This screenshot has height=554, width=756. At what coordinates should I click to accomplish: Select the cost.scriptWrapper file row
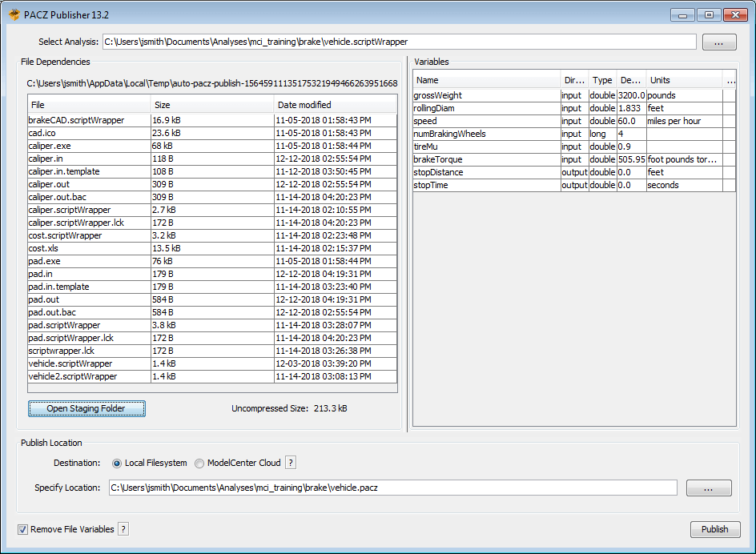point(213,235)
